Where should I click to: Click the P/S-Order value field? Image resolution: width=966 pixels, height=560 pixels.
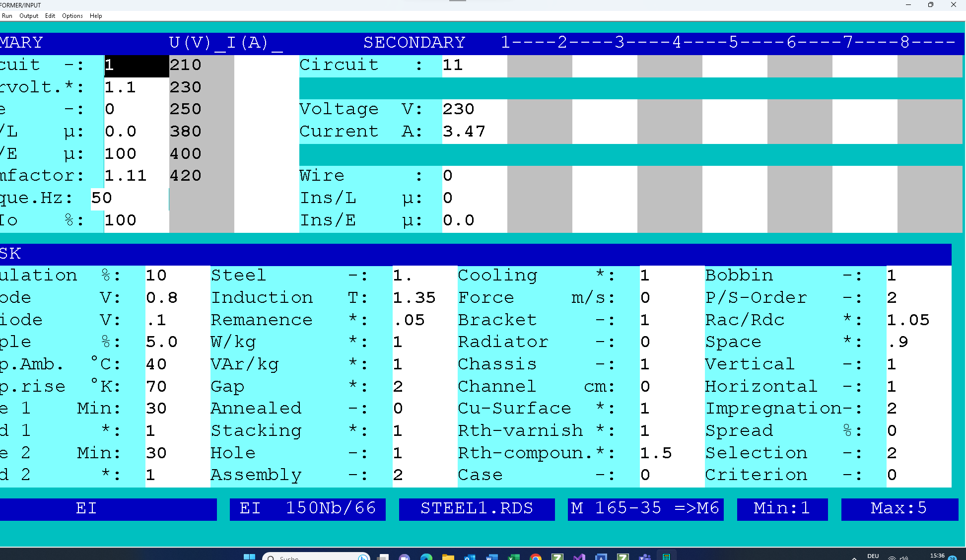tap(919, 298)
